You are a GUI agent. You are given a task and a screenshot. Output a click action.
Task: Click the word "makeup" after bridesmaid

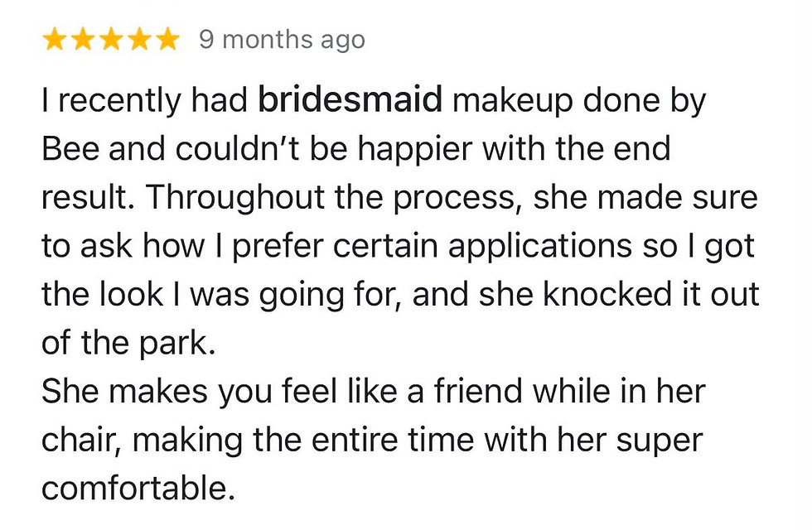coord(513,101)
